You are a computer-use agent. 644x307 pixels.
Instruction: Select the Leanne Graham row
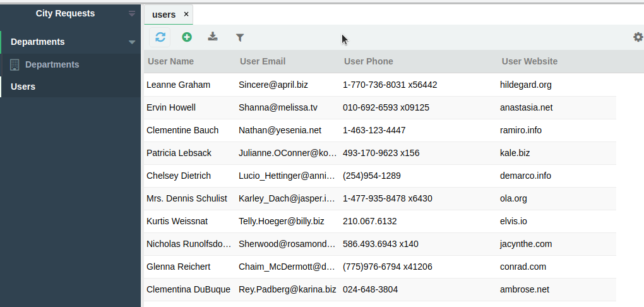coord(179,85)
